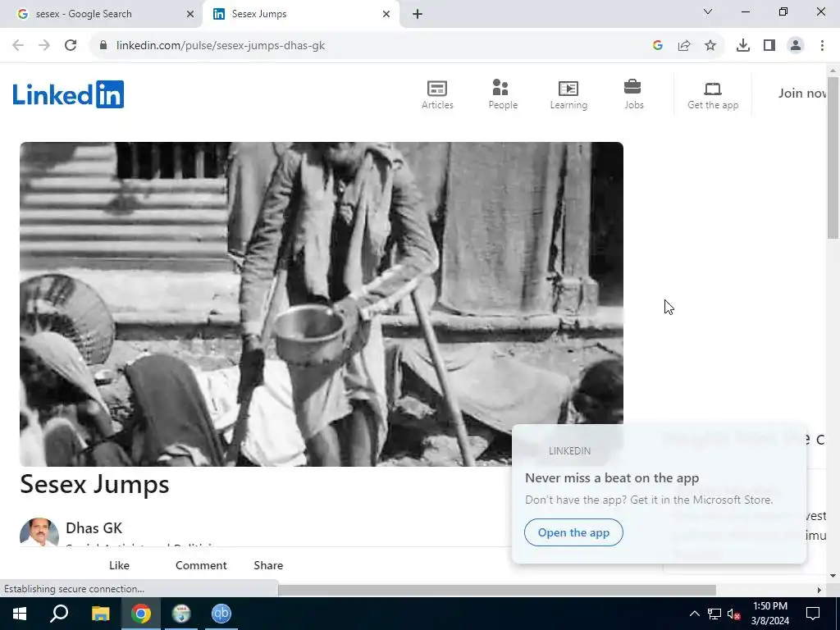Open the Windows notification center icon

tap(813, 614)
